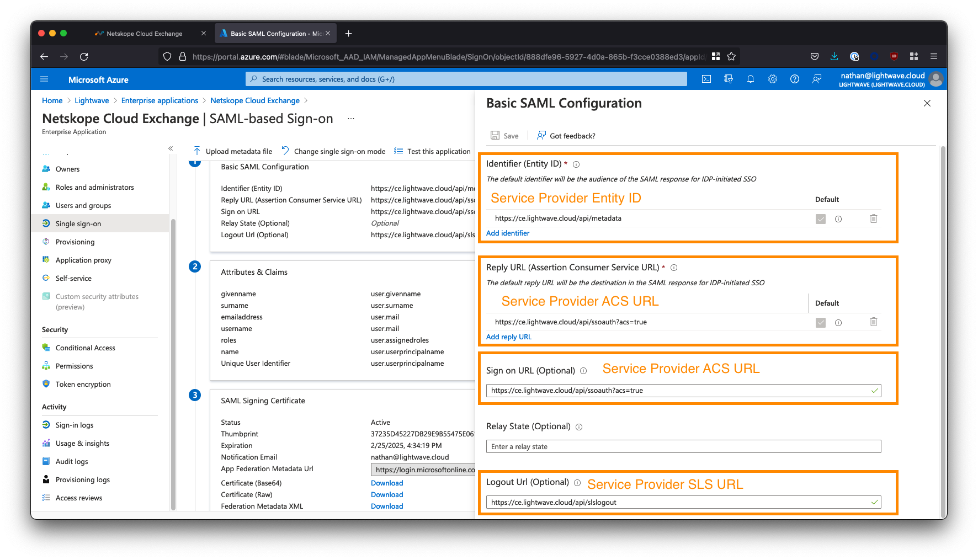Image resolution: width=978 pixels, height=560 pixels.
Task: Open the Azure portal hamburger menu
Action: click(45, 79)
